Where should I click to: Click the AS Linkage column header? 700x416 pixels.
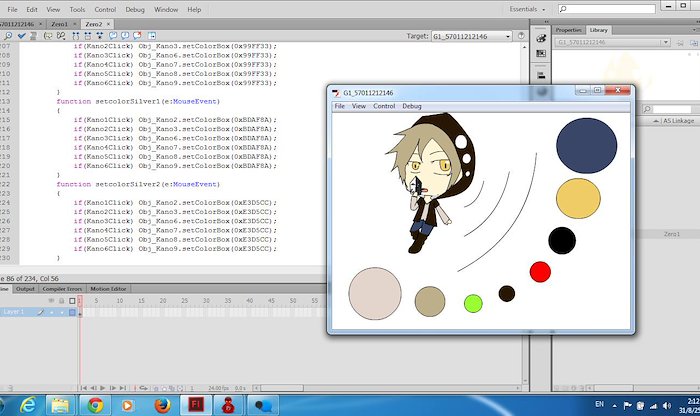click(x=679, y=121)
